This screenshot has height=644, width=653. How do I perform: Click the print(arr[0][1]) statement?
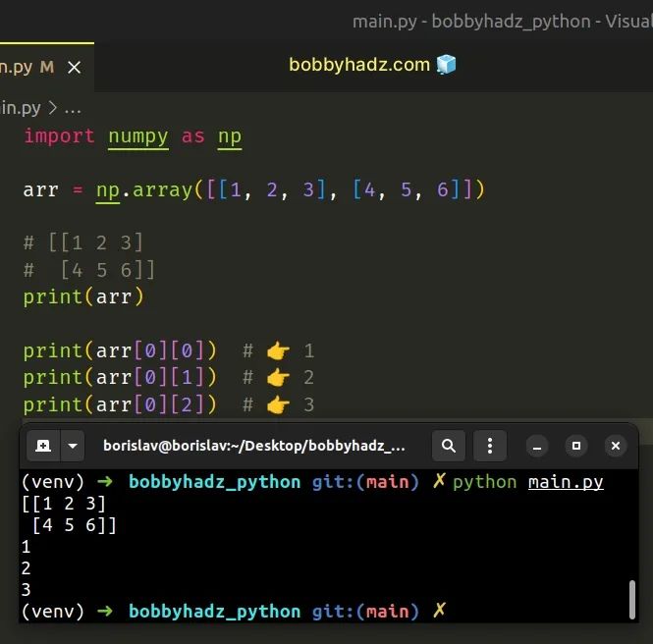click(x=121, y=378)
